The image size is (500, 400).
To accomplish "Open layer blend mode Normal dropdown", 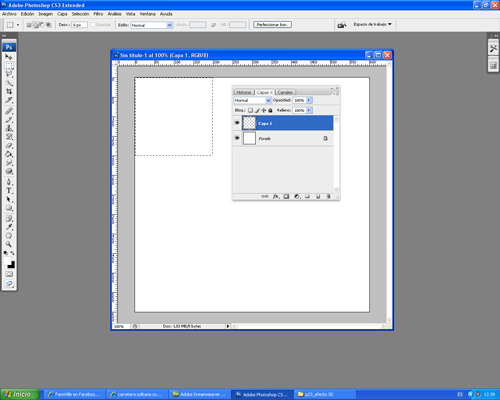I will point(252,100).
